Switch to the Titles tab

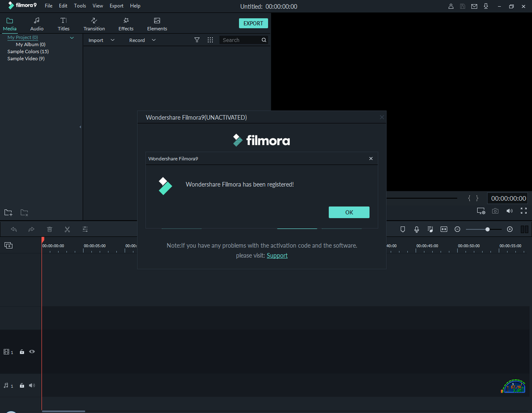click(64, 24)
